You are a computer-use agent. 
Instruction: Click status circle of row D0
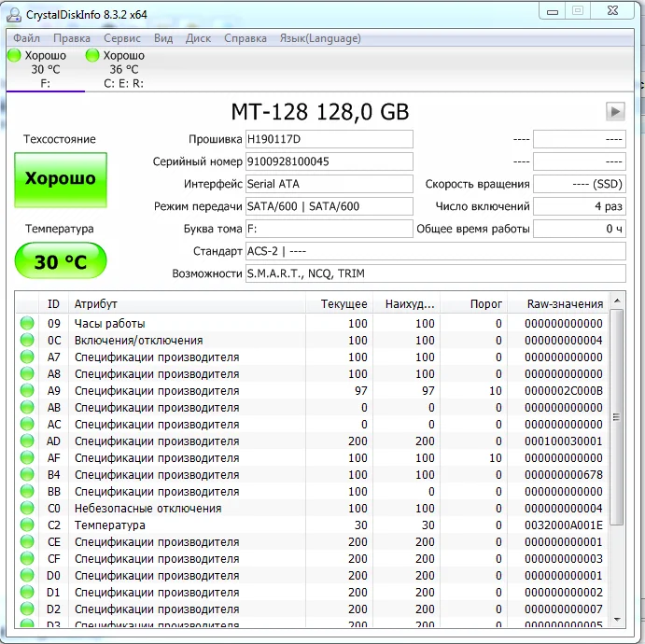(x=27, y=575)
